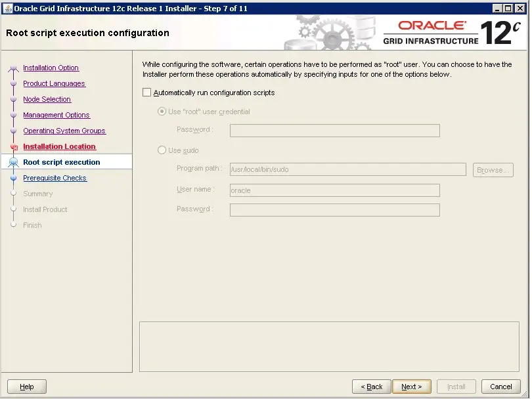Maximize the installer window
The width and height of the screenshot is (532, 399).
(508, 8)
